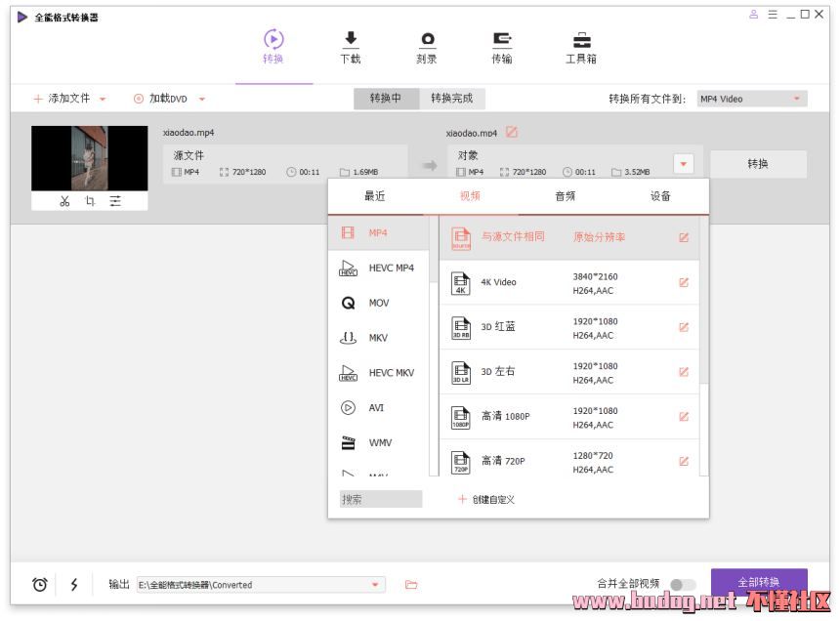Click the 添加文件 dropdown arrow

click(x=103, y=99)
